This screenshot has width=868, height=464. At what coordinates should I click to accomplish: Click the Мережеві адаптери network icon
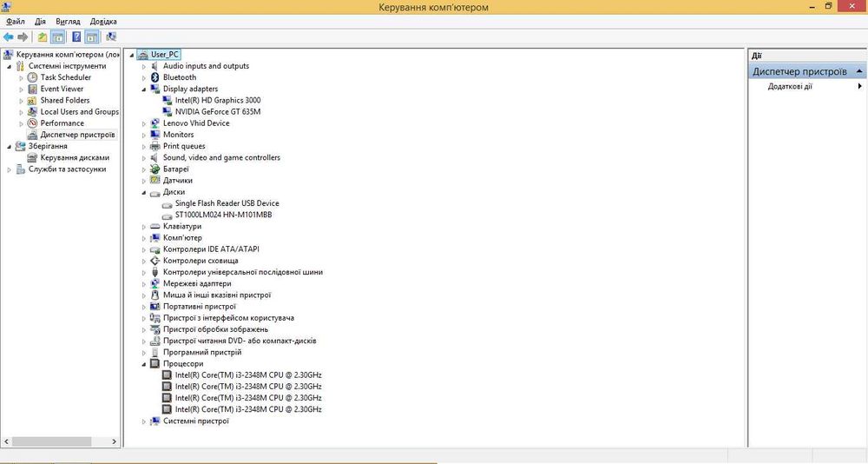(155, 284)
